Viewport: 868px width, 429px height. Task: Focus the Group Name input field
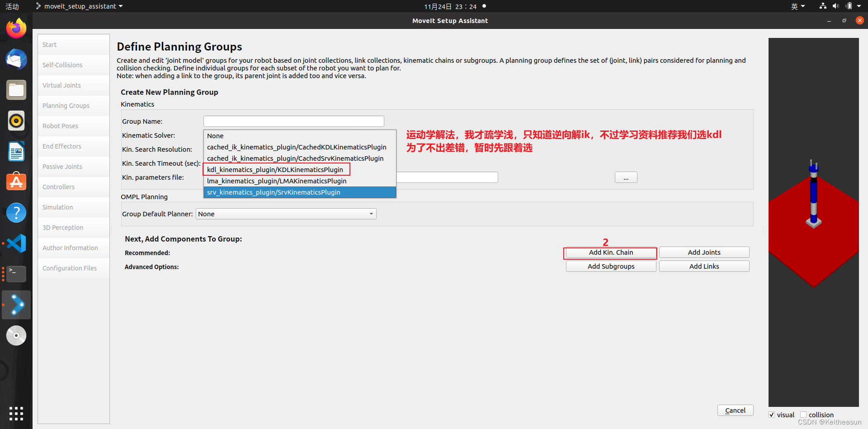pos(293,121)
